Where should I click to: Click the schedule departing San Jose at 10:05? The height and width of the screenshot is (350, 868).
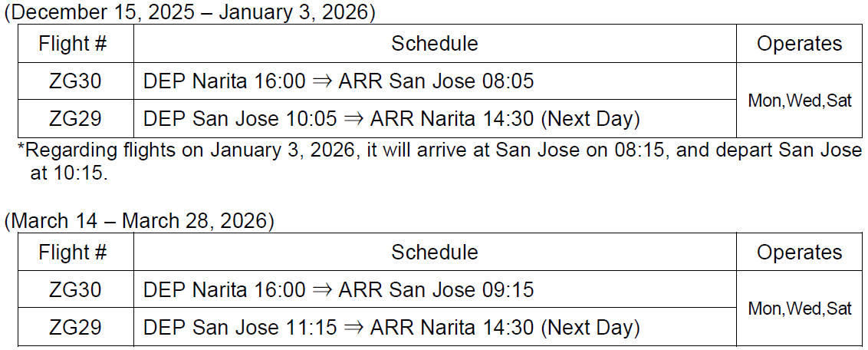pyautogui.click(x=390, y=119)
